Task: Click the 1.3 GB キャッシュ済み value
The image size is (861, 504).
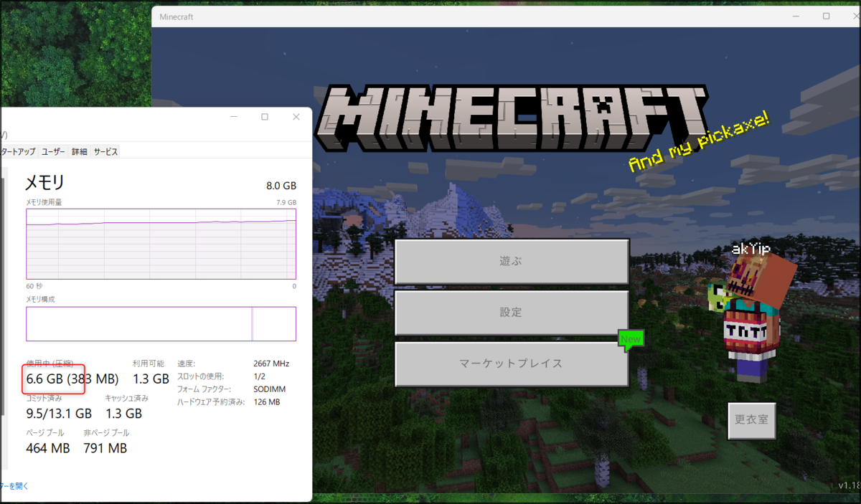Action: coord(123,414)
